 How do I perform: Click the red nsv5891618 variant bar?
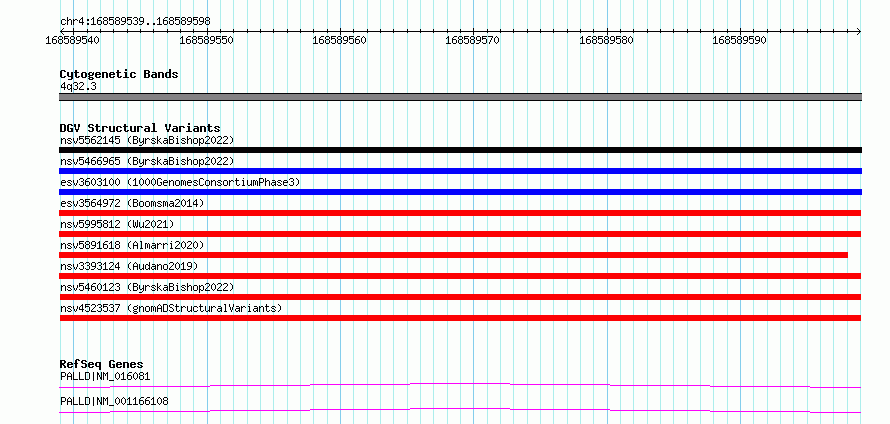coord(454,255)
